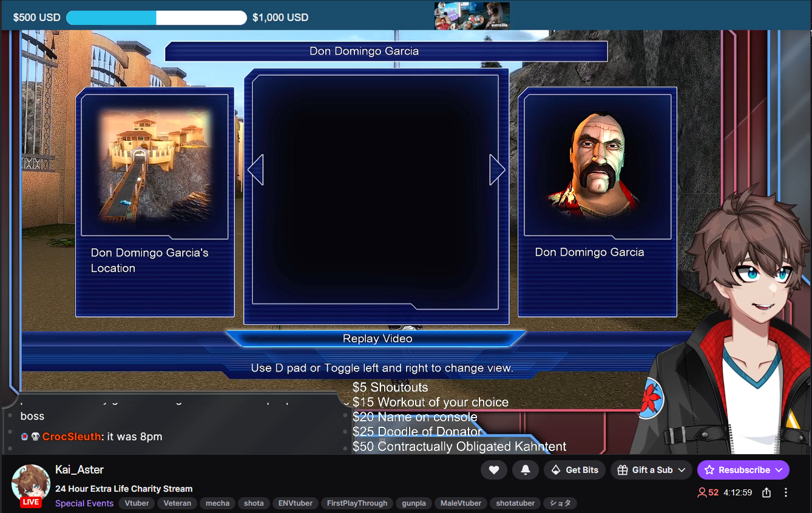Screen dimensions: 812x513
Task: Select the gunpla tag
Action: coord(413,503)
